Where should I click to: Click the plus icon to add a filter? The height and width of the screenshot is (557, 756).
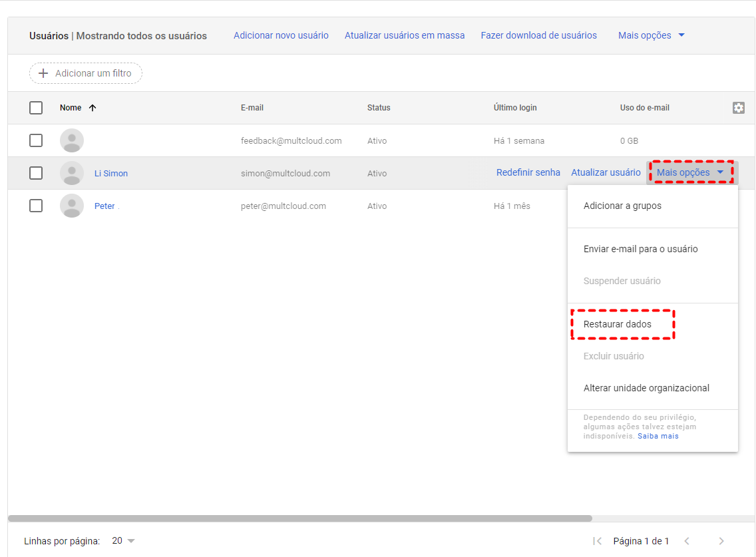pos(43,73)
